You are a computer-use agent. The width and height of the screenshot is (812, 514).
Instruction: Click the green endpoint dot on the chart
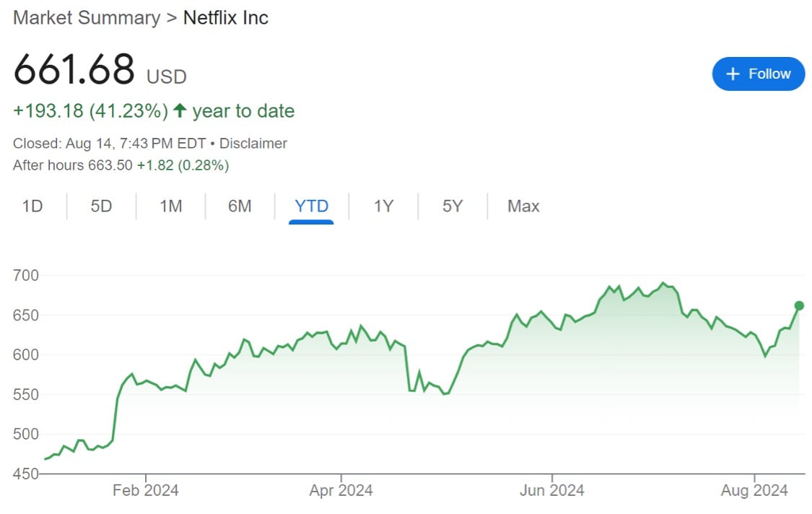coord(799,305)
